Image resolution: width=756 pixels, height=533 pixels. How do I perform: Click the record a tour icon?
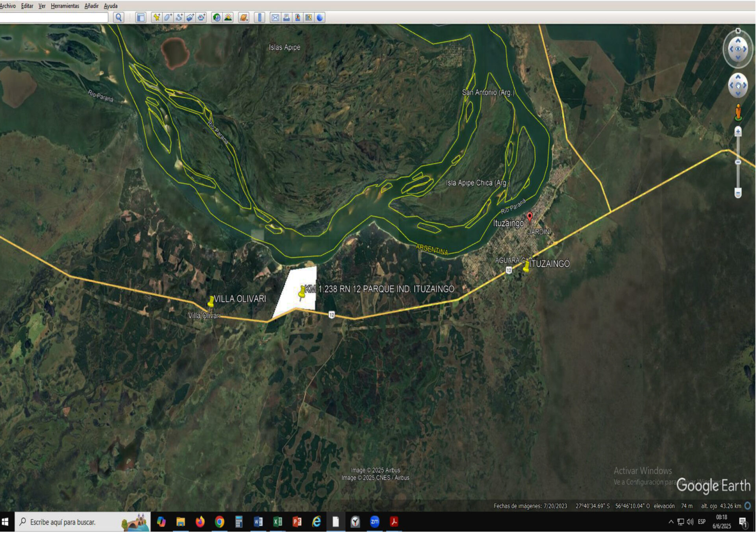(202, 17)
